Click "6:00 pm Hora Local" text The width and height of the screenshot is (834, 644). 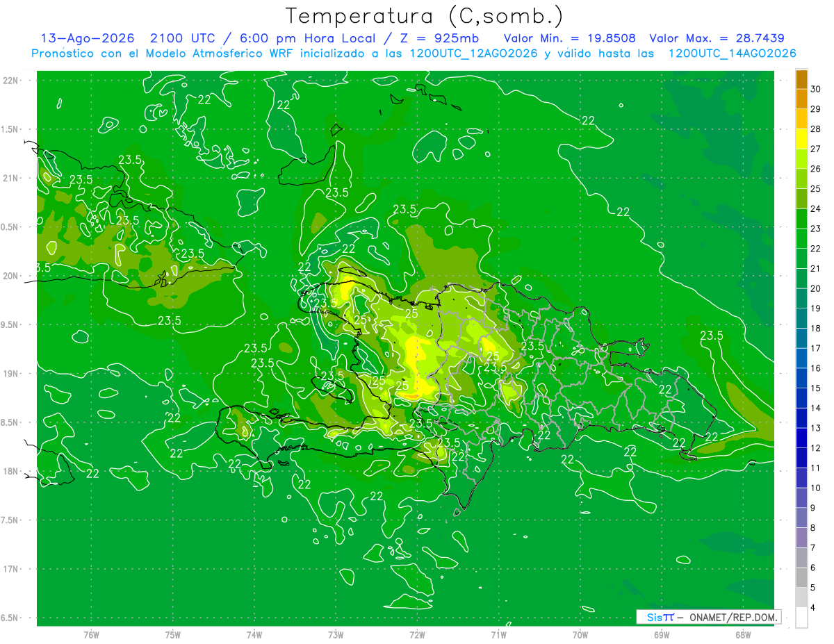(306, 38)
